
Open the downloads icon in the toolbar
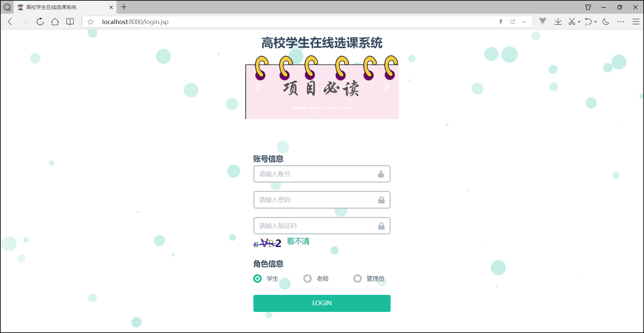558,21
